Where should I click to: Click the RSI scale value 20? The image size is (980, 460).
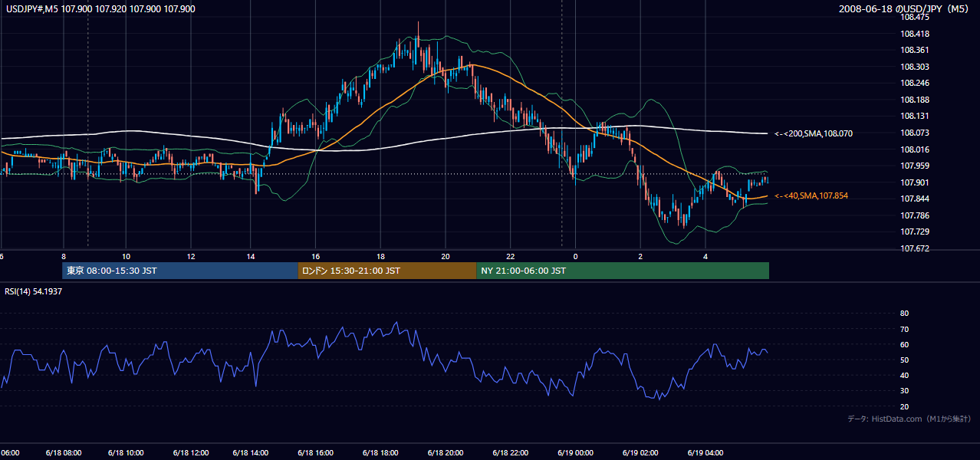[904, 406]
